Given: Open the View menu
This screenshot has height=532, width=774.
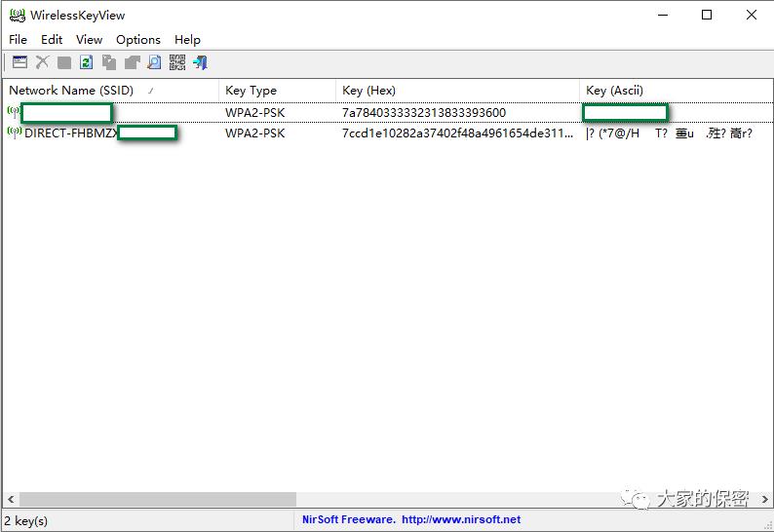Looking at the screenshot, I should pyautogui.click(x=89, y=39).
